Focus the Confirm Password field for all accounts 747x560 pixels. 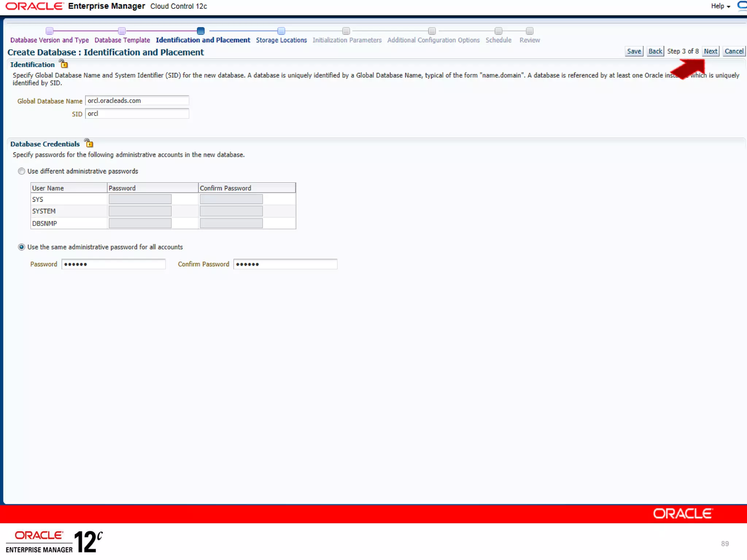pos(285,264)
